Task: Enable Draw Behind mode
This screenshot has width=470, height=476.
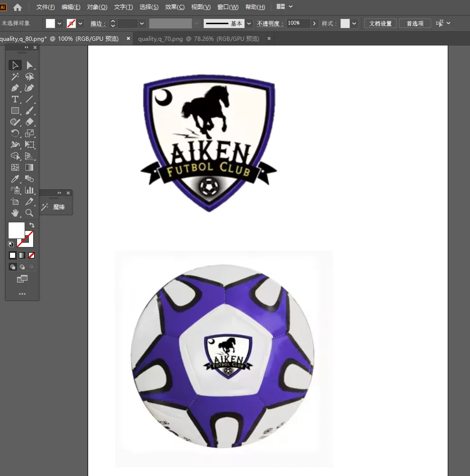Action: [22, 267]
